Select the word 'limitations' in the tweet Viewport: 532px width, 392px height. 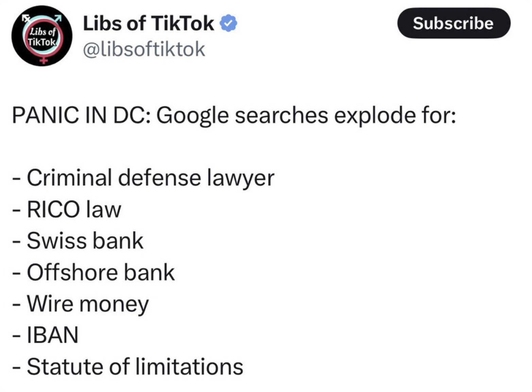tap(189, 367)
